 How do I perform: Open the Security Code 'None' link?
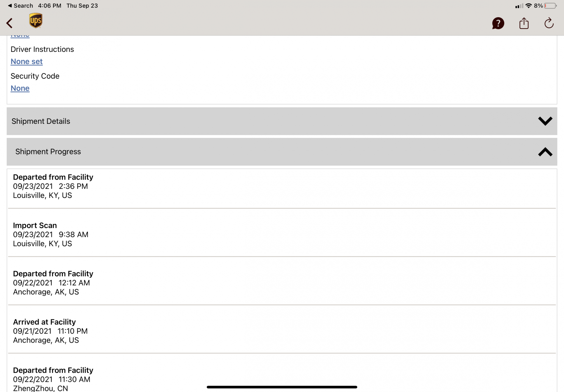(x=20, y=88)
